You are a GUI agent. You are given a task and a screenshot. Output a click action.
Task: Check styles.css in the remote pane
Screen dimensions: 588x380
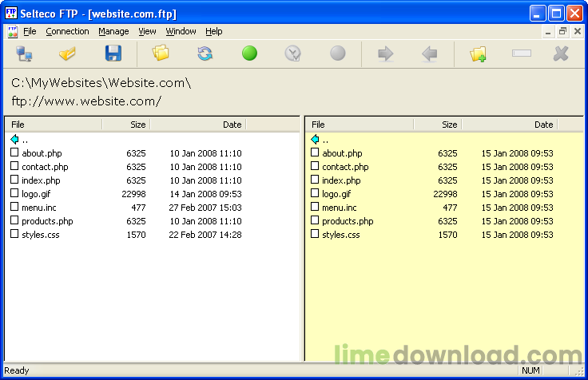[x=315, y=234]
